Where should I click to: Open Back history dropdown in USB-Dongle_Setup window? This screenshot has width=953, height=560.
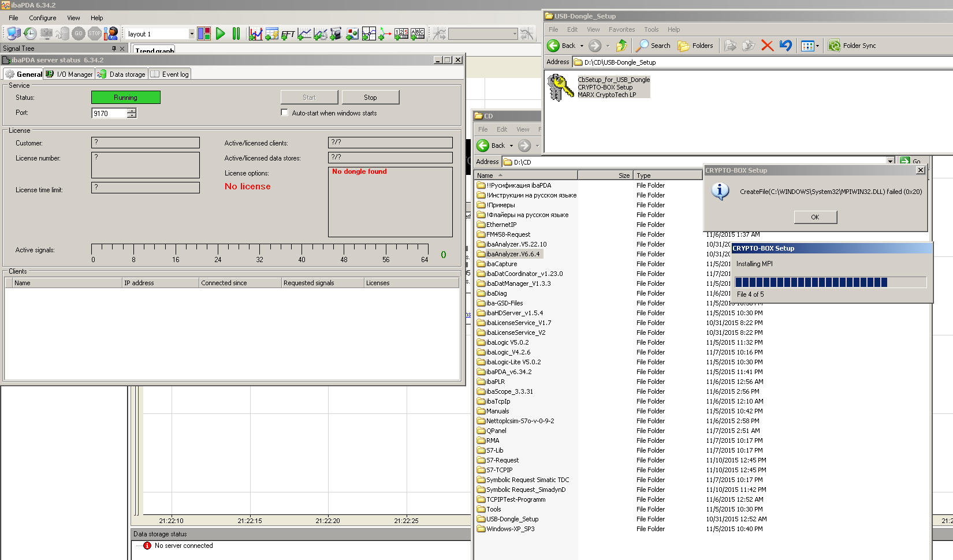coord(582,46)
